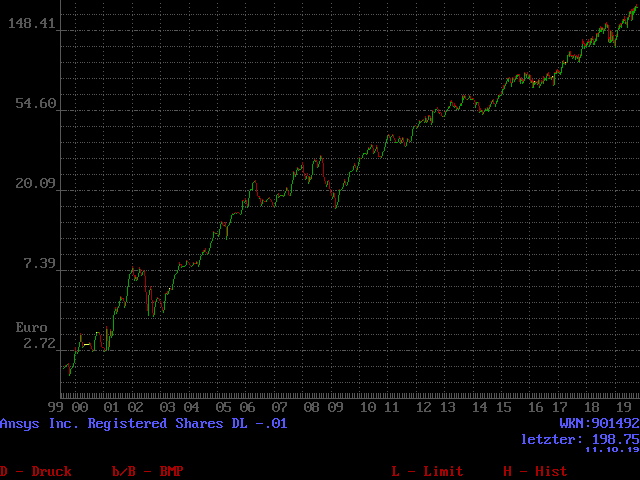The height and width of the screenshot is (480, 640).
Task: Select the 'letzter: 198.75' last price
Action: 579,439
